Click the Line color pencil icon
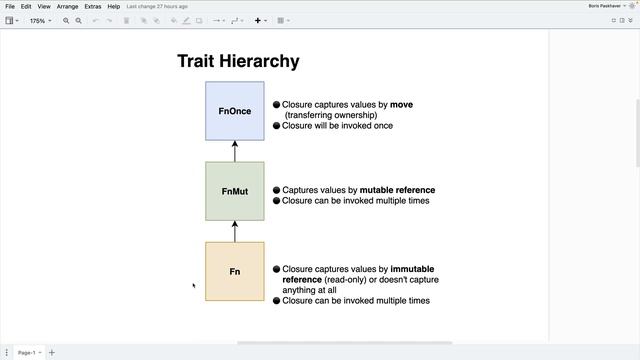 [186, 20]
